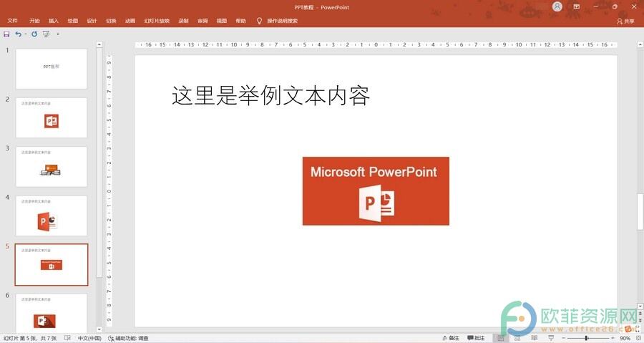Toggle the 备注 notes pane button
This screenshot has height=343, width=644.
451,338
